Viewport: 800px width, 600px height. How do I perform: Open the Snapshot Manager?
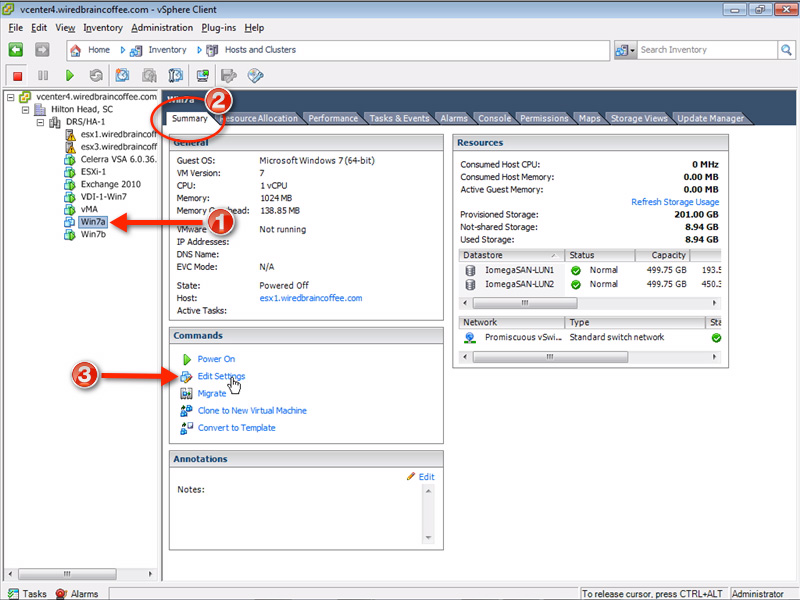[x=175, y=75]
